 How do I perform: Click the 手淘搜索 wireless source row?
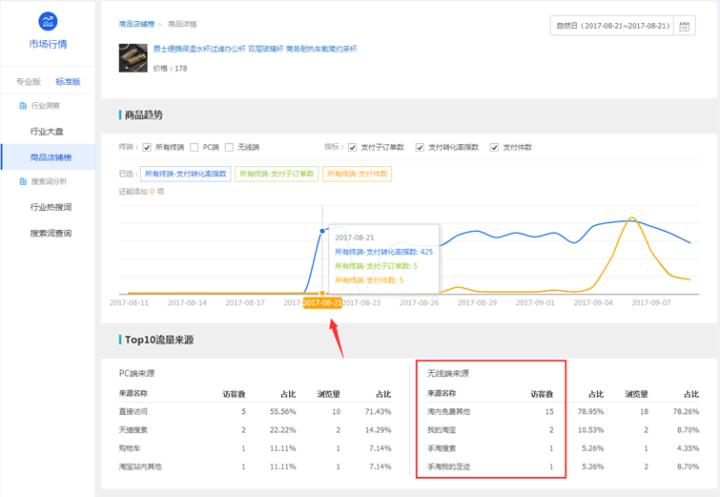click(563, 448)
